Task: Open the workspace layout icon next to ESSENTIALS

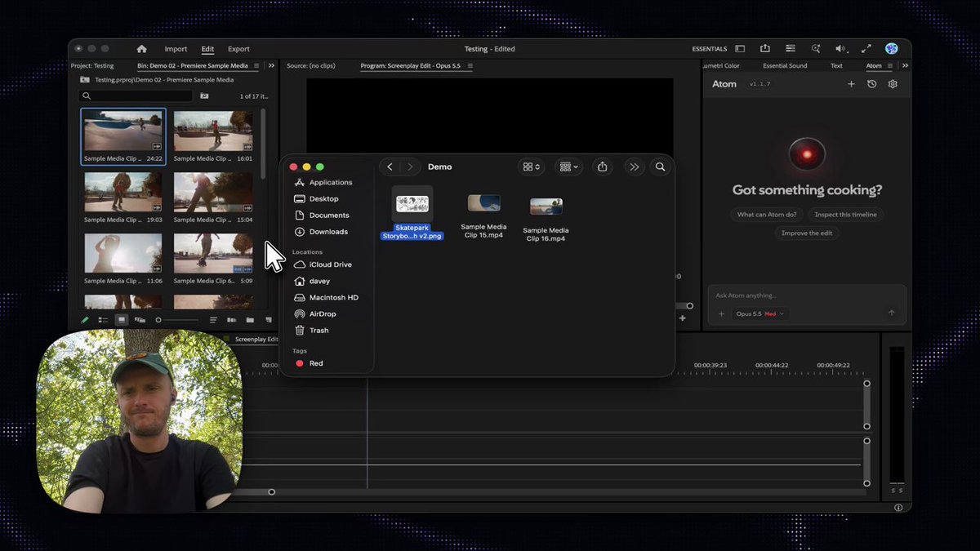Action: click(740, 49)
